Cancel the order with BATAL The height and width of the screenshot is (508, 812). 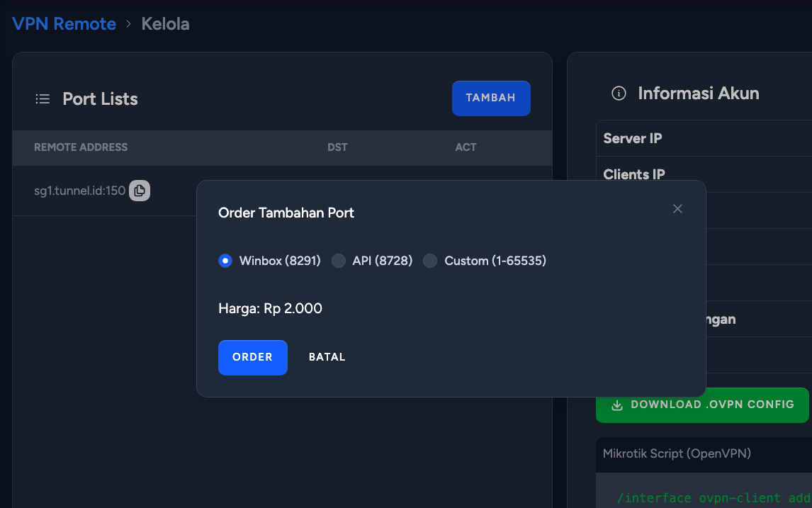(x=327, y=357)
